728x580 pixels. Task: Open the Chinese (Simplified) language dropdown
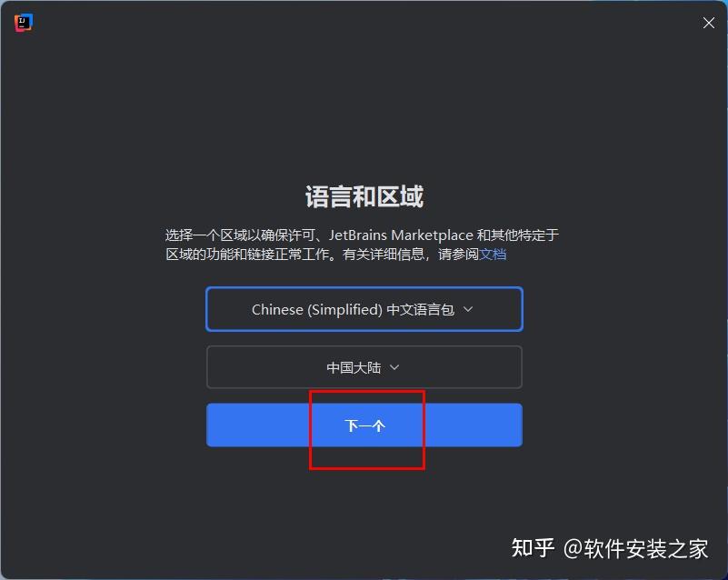pos(364,309)
